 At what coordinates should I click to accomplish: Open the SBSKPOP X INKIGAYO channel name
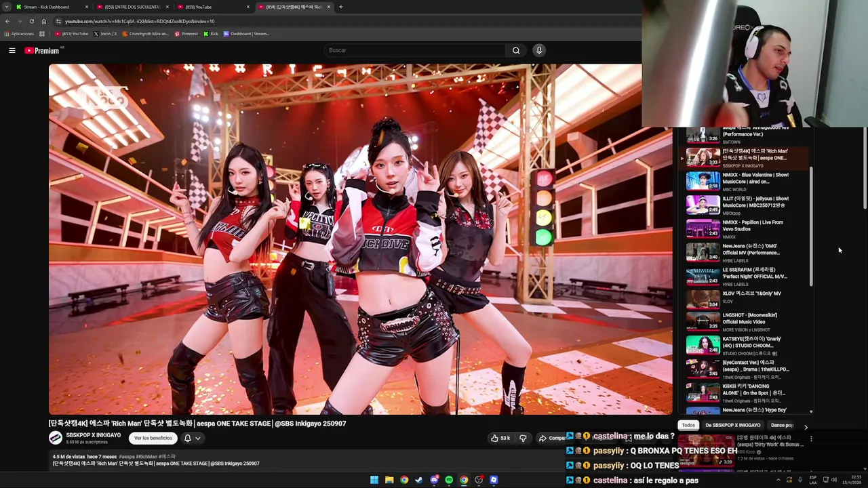[93, 435]
